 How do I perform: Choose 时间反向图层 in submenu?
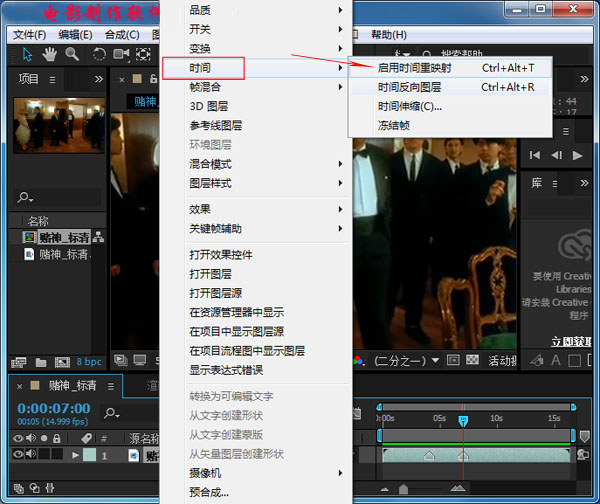450,87
